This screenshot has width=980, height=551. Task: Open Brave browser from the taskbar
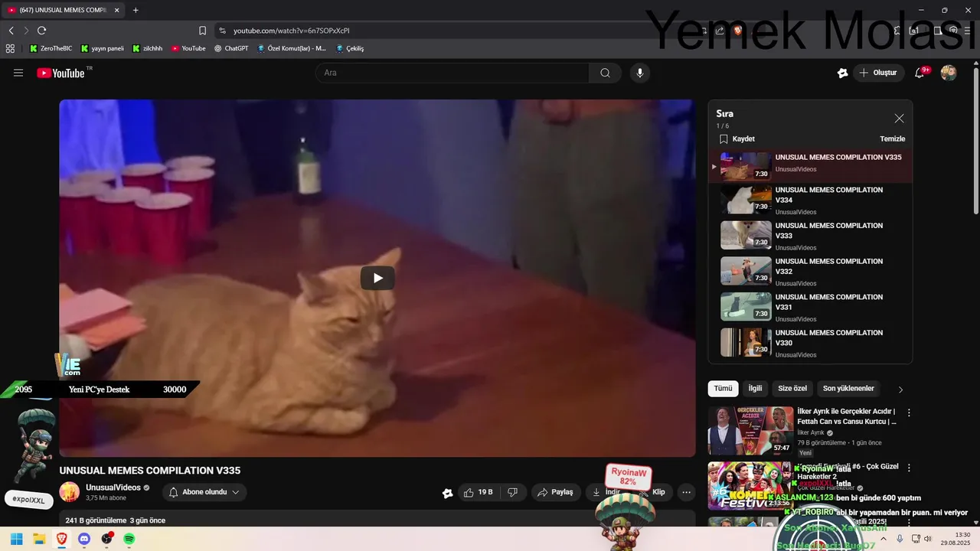coord(61,539)
